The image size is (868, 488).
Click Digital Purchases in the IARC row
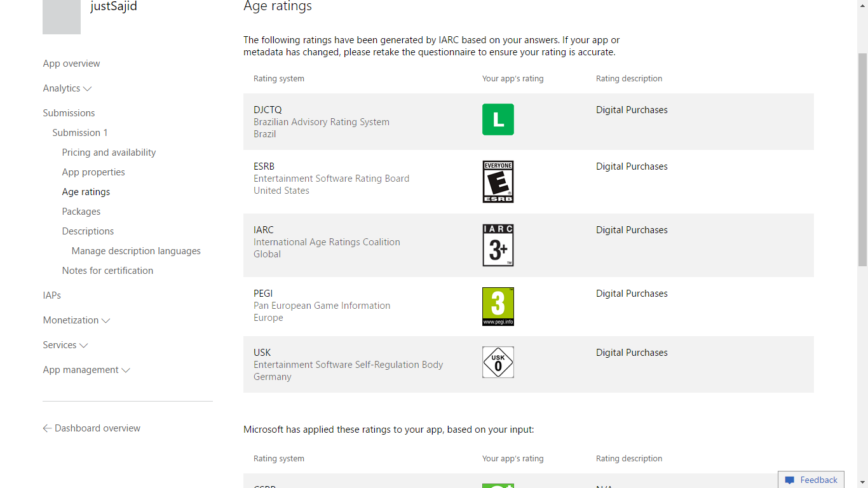632,230
